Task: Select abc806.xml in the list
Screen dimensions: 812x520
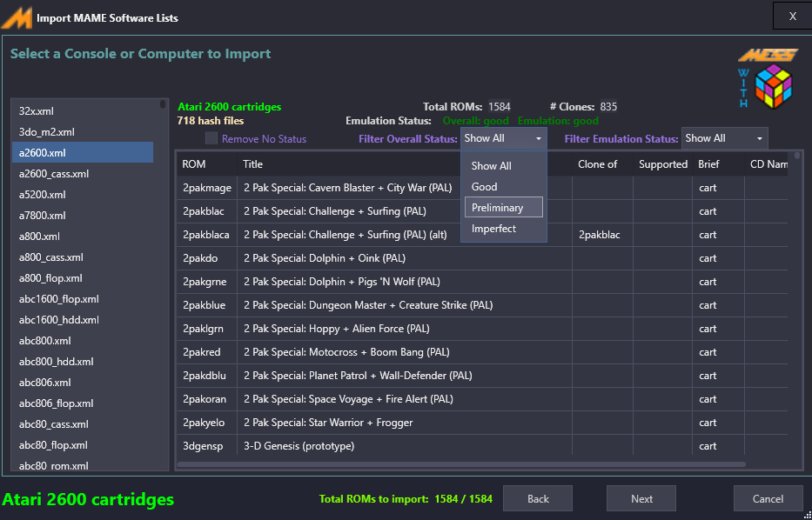Action: (x=83, y=383)
